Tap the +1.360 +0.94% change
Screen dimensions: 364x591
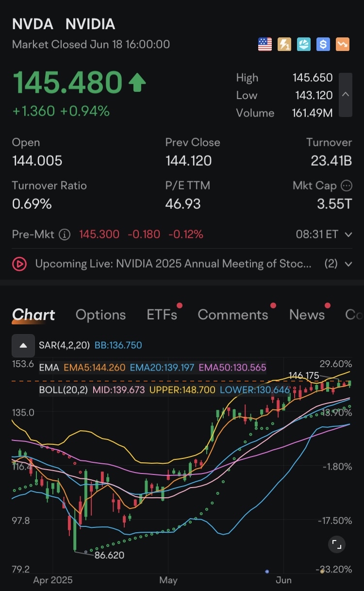point(61,111)
